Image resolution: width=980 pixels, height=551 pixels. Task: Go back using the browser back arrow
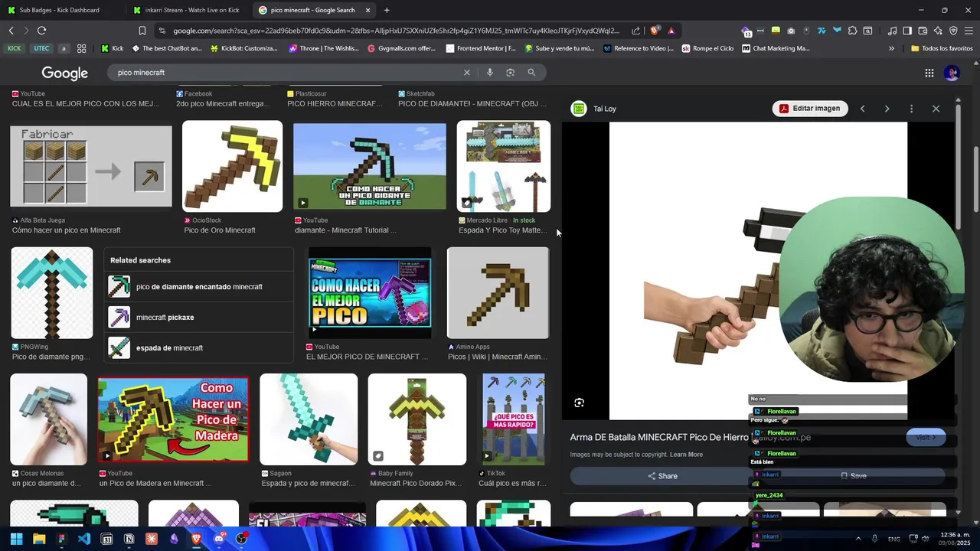point(11,31)
